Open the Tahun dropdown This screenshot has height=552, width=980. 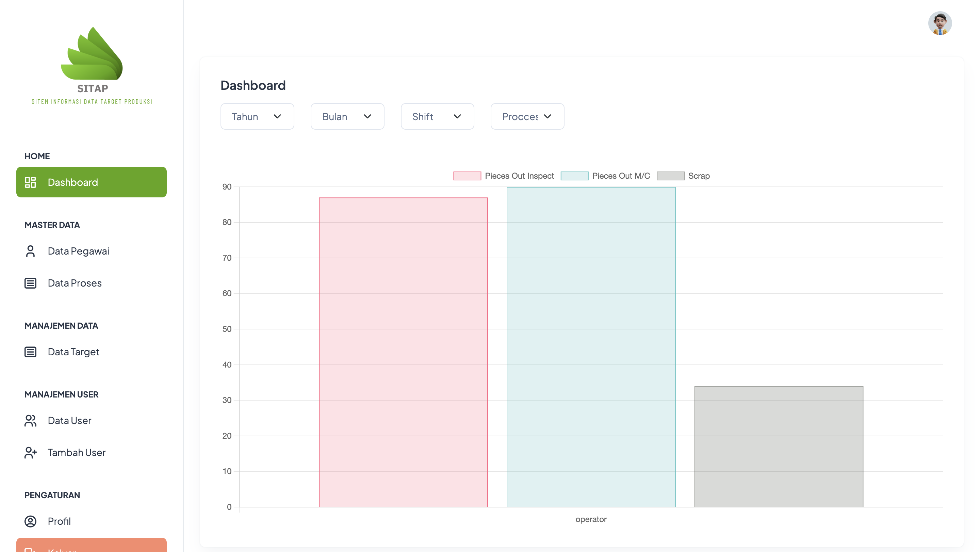point(257,116)
